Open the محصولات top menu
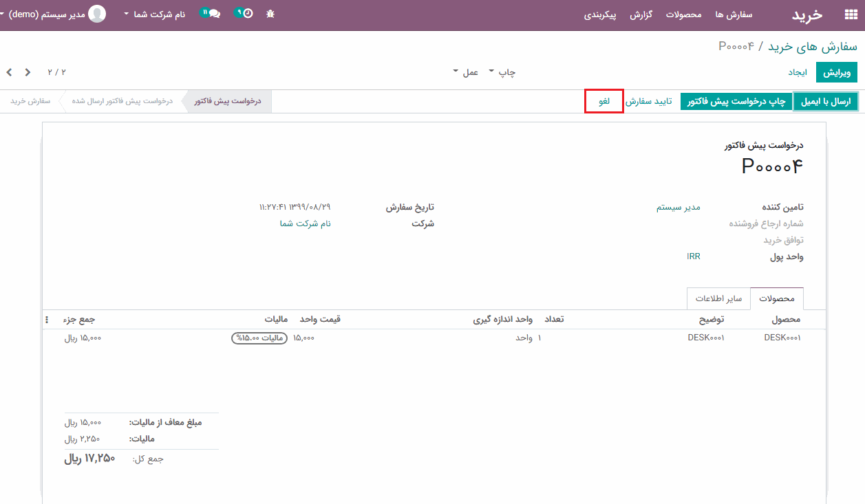 pyautogui.click(x=683, y=14)
